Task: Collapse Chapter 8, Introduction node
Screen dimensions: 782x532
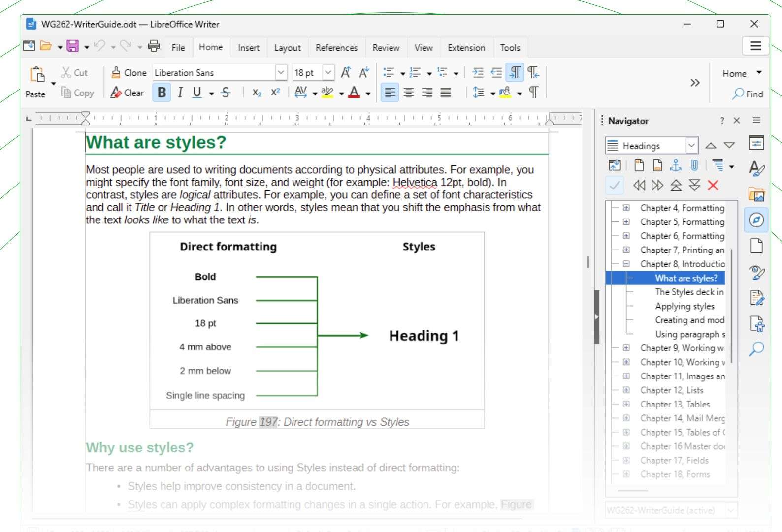Action: click(626, 264)
